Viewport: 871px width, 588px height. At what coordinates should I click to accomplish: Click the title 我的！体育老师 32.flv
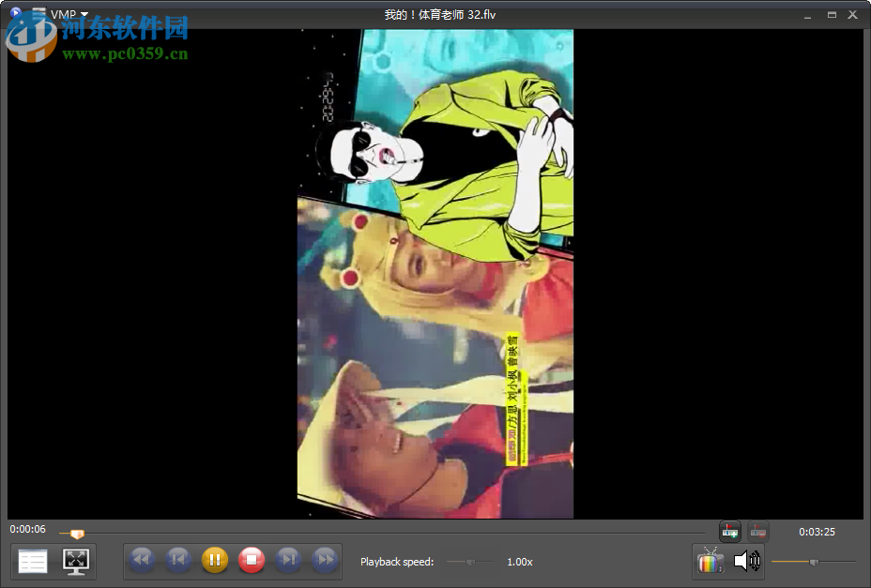(440, 15)
